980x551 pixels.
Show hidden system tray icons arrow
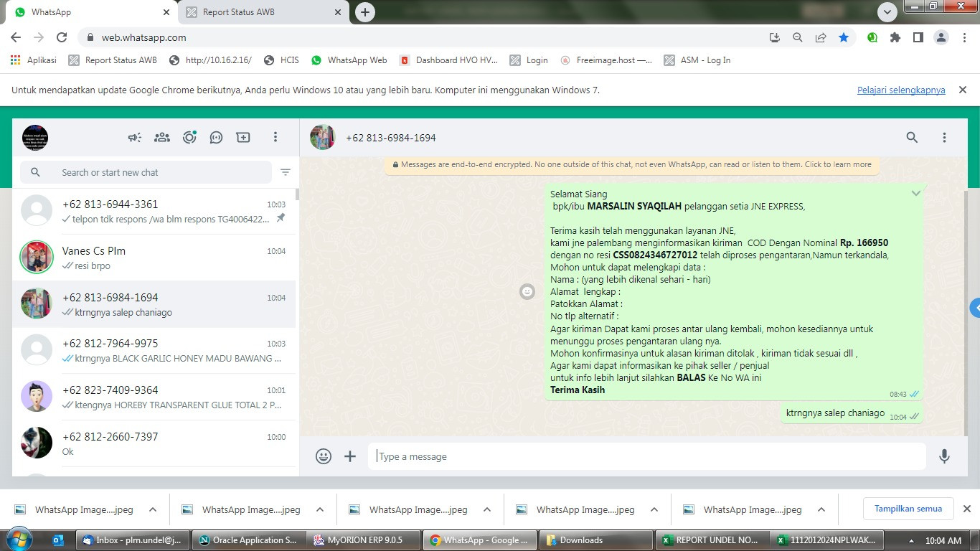[912, 541]
